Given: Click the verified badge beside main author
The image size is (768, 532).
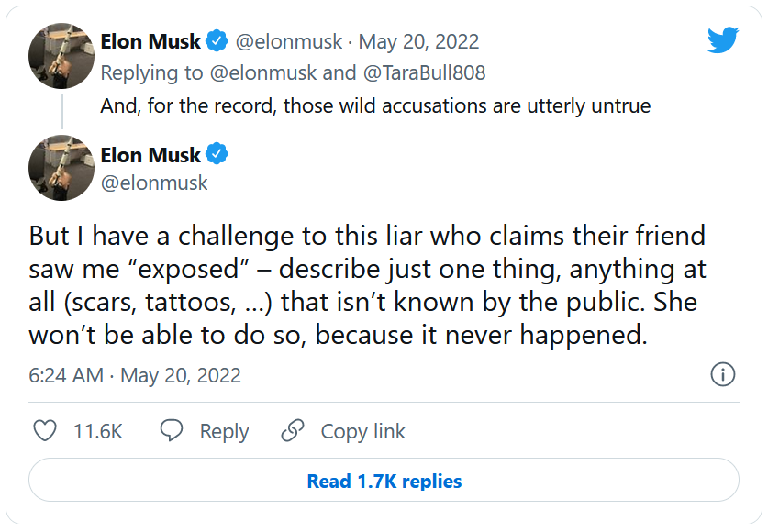Looking at the screenshot, I should (217, 154).
